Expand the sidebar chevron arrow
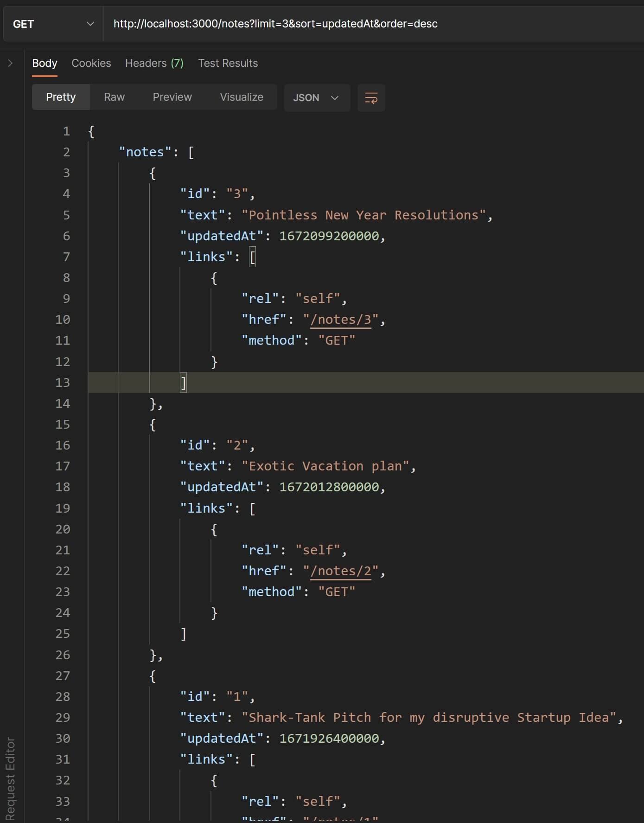Viewport: 644px width, 823px height. [x=10, y=63]
